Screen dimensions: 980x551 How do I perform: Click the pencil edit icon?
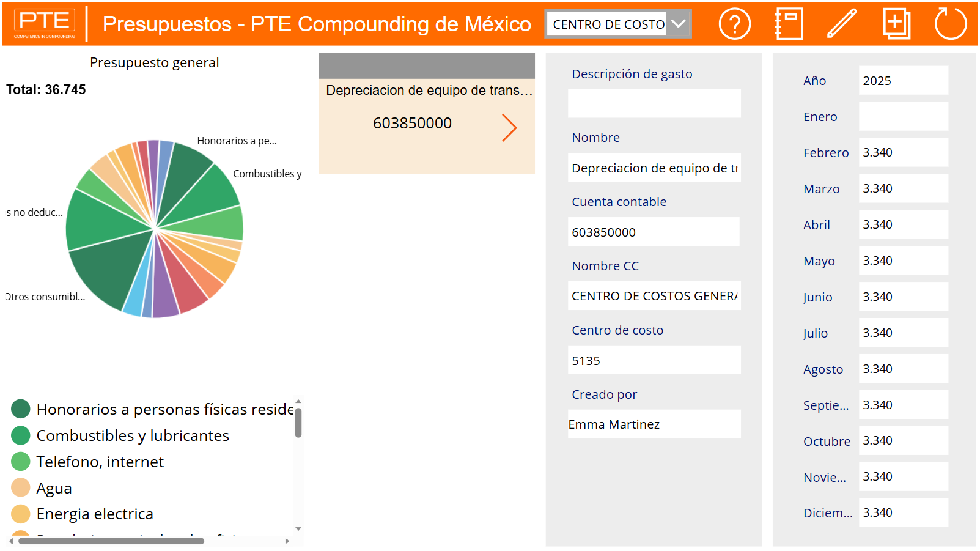tap(842, 24)
